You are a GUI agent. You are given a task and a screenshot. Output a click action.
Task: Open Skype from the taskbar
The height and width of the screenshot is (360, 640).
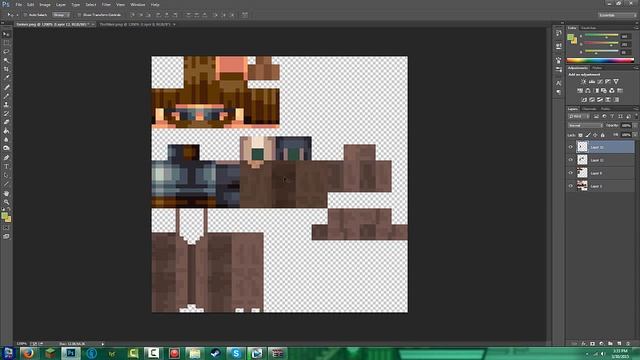point(236,353)
